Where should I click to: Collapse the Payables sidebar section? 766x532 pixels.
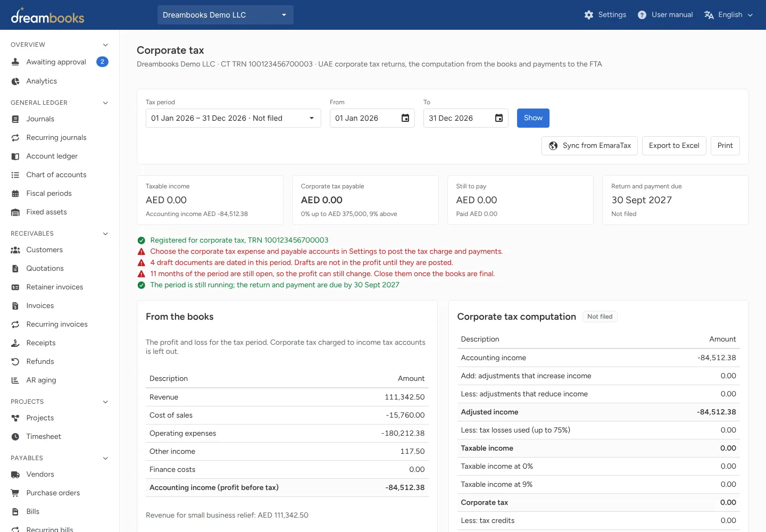click(x=105, y=458)
